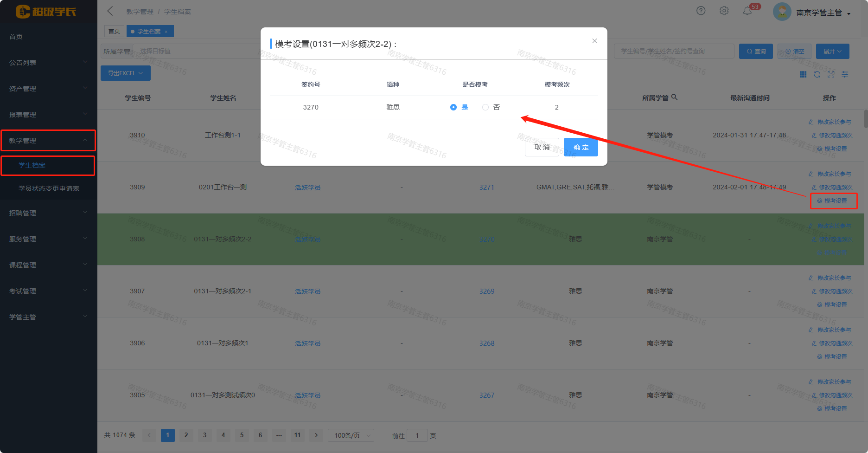The width and height of the screenshot is (868, 453).
Task: Select 是 radio for 是否模考
Action: point(453,107)
